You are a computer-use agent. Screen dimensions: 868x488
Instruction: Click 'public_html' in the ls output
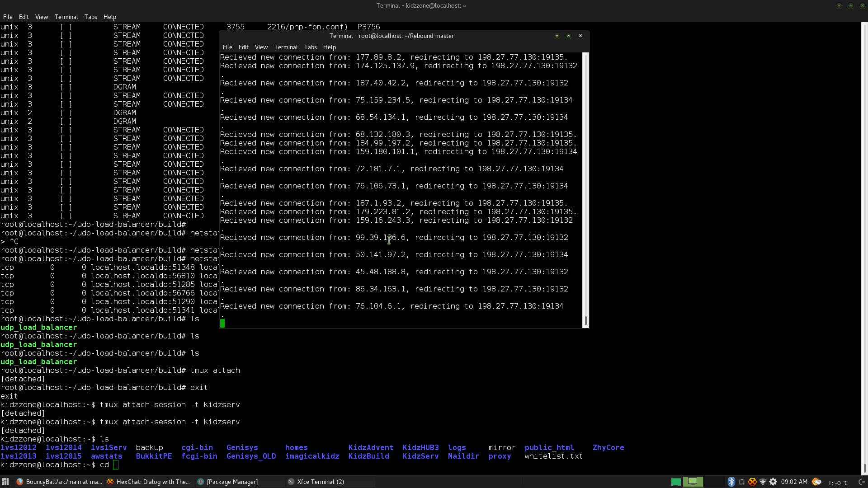click(549, 447)
